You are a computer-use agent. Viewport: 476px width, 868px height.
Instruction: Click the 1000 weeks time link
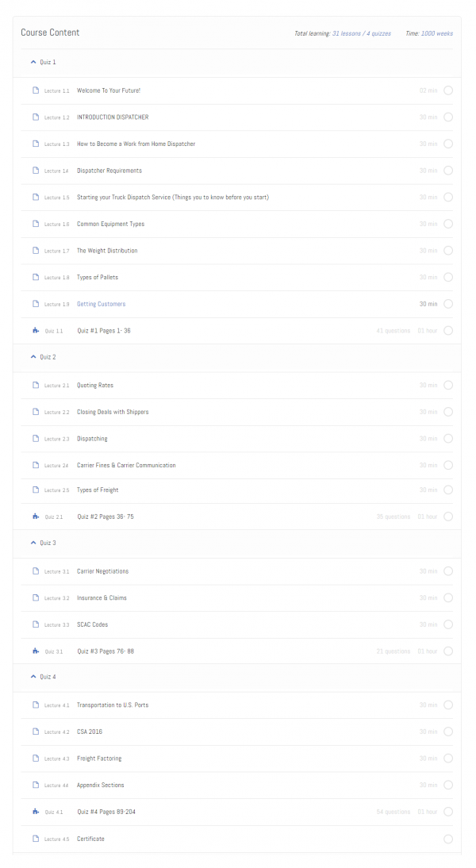437,34
